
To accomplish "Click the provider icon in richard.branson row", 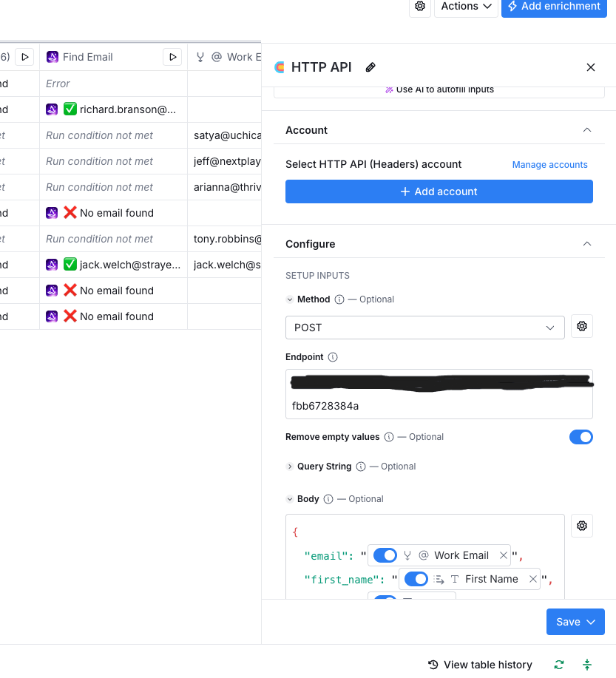I will pyautogui.click(x=52, y=109).
